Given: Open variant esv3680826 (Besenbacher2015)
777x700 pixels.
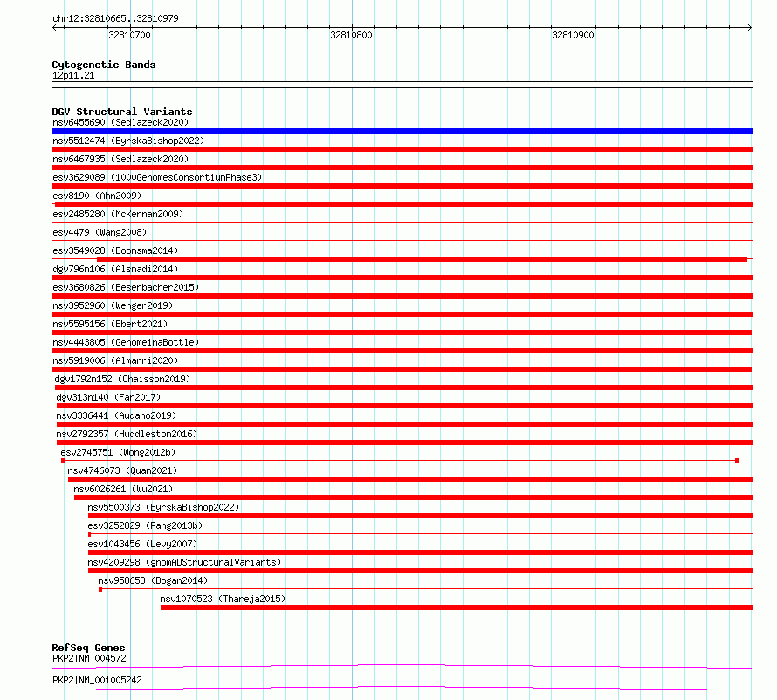Looking at the screenshot, I should (126, 287).
